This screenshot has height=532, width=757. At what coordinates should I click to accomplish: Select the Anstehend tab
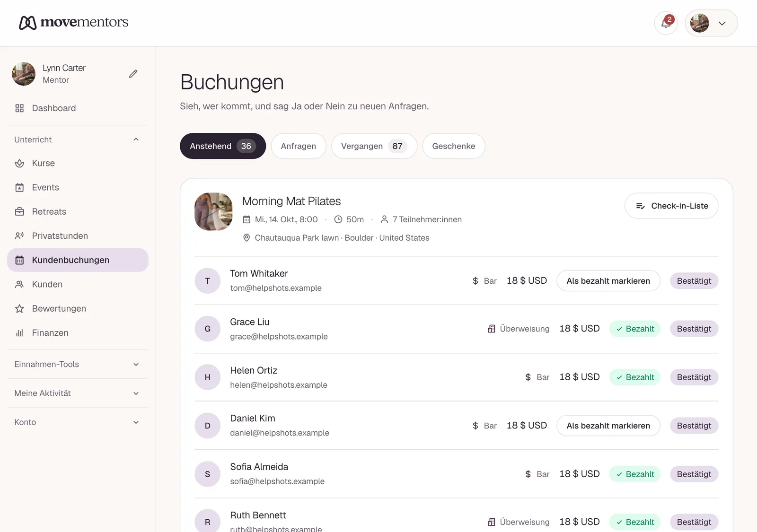click(x=223, y=146)
